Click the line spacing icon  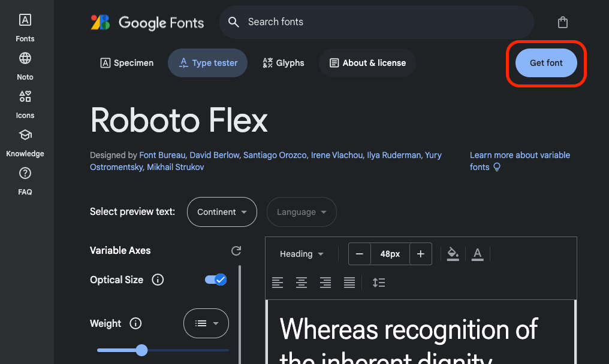tap(379, 282)
